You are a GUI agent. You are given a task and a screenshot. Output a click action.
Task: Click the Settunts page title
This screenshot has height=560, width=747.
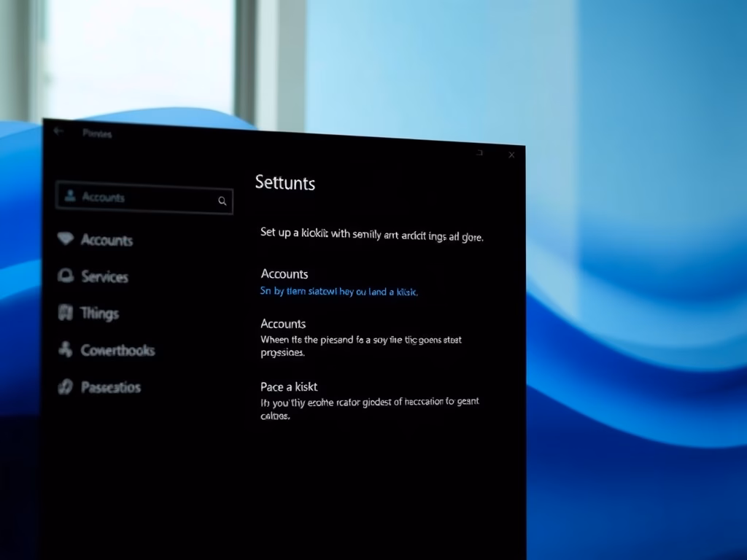pos(285,183)
